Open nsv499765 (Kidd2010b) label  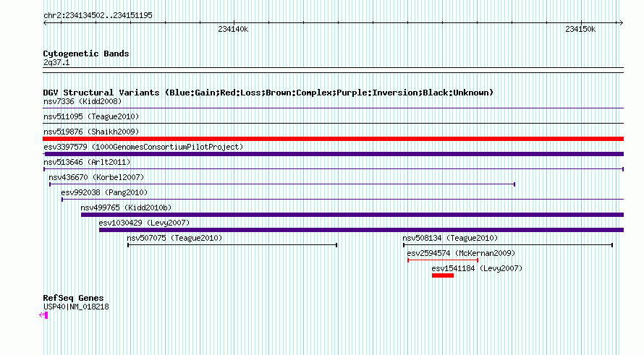(x=126, y=208)
